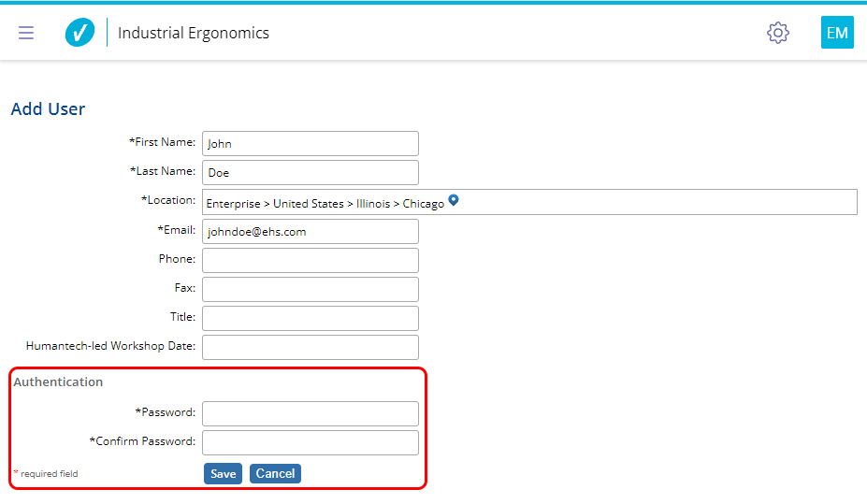Focus the Last Name field containing Doe
Viewport: 867px width, 504px height.
coord(311,172)
